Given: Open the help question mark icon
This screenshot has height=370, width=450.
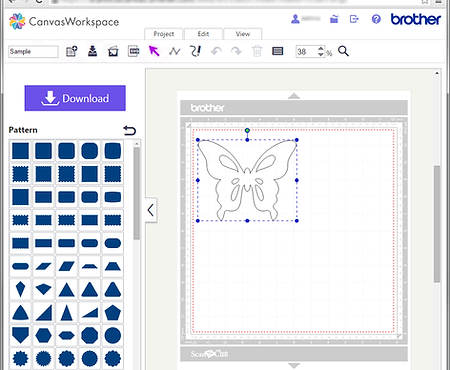Looking at the screenshot, I should click(376, 19).
